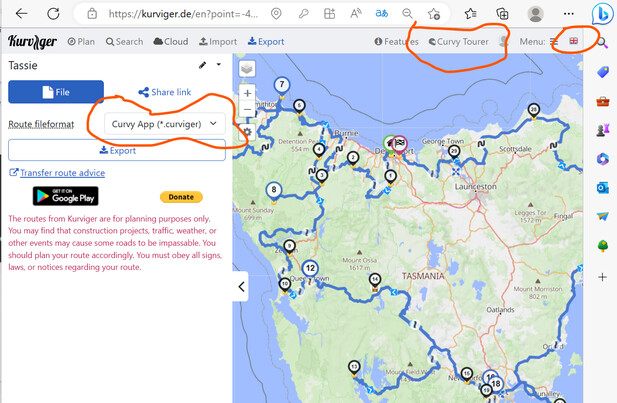Open the Plan menu item

click(81, 42)
